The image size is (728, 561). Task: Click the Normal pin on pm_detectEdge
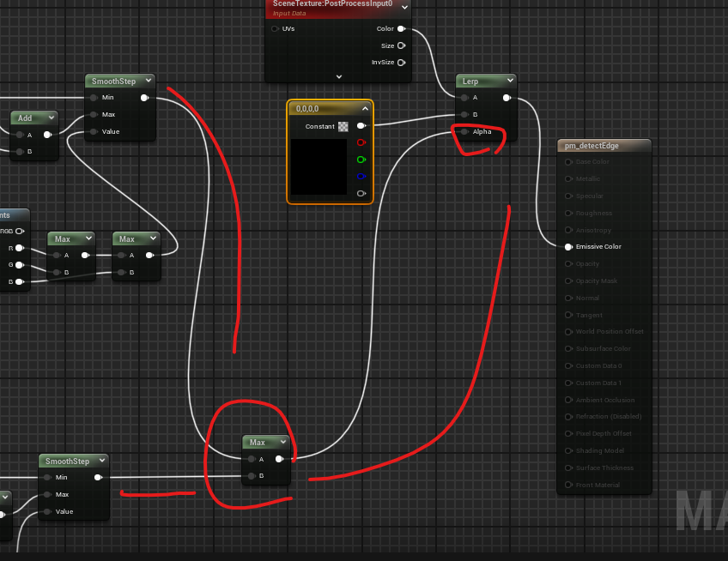pos(568,298)
